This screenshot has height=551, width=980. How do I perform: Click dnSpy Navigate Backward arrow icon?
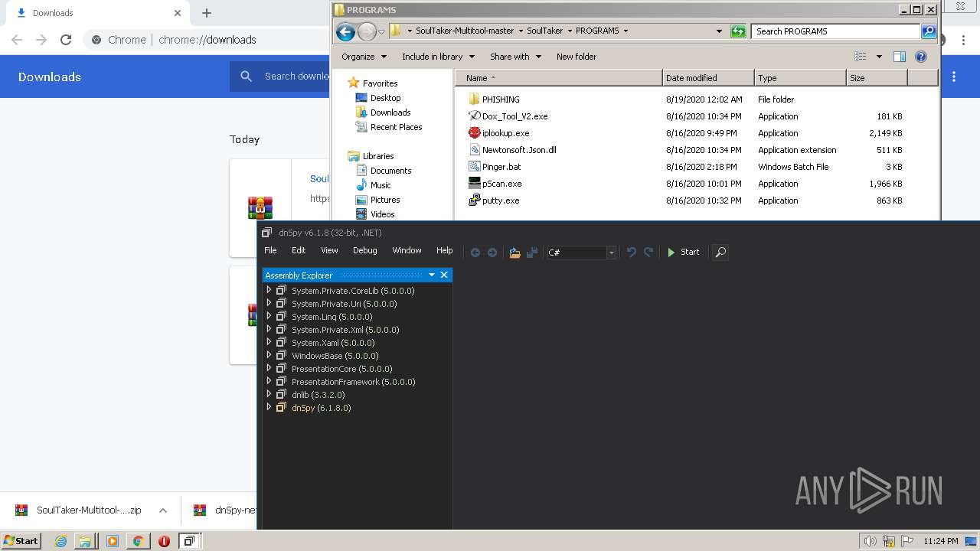point(475,253)
